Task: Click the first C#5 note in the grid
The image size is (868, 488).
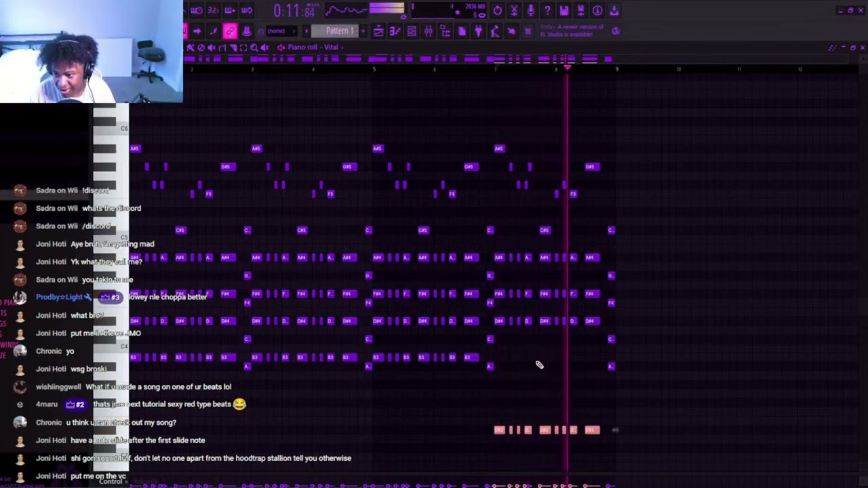Action: click(x=180, y=230)
